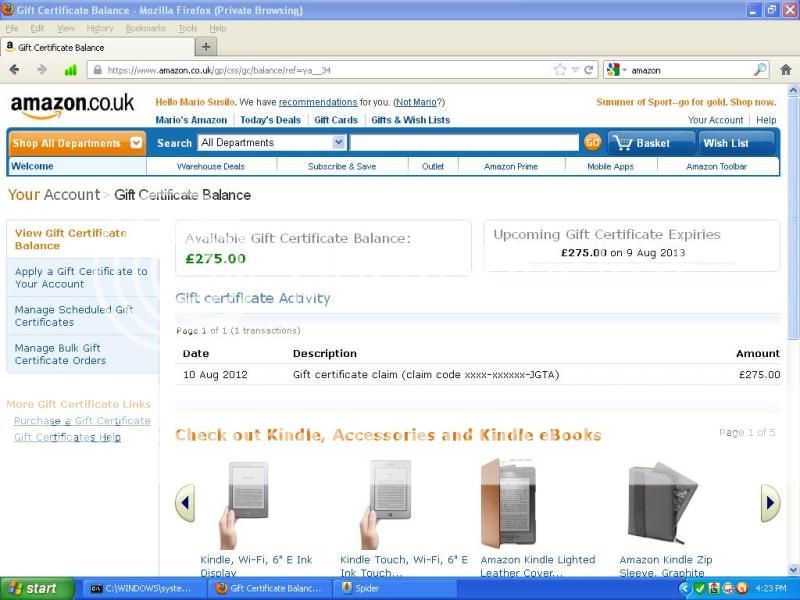Bookmark page with the star icon

point(560,70)
